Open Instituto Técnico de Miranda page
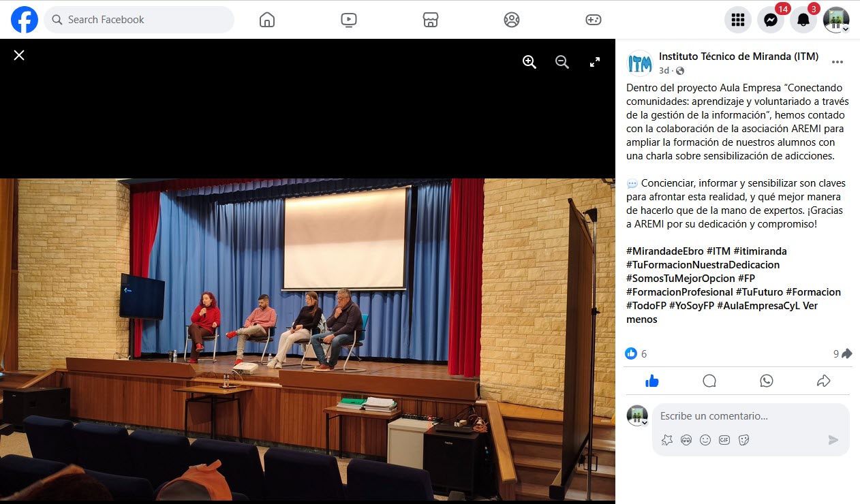The width and height of the screenshot is (860, 504). (739, 57)
